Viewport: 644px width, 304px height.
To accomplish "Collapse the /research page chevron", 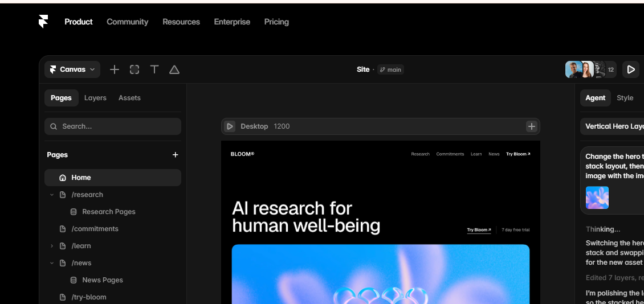I will point(52,195).
